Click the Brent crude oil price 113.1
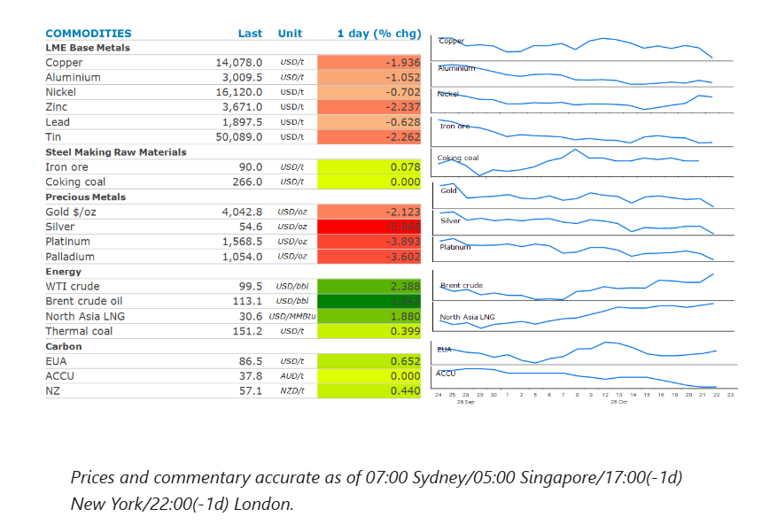 tap(247, 301)
